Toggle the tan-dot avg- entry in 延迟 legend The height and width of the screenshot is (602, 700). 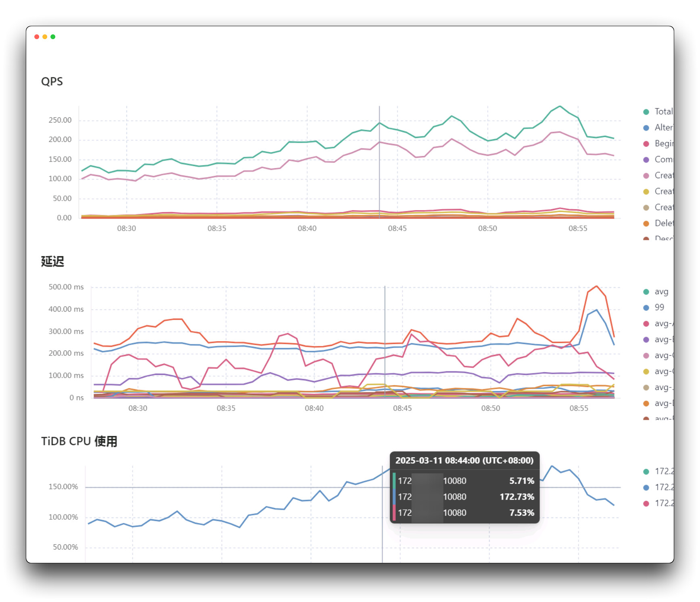point(658,387)
